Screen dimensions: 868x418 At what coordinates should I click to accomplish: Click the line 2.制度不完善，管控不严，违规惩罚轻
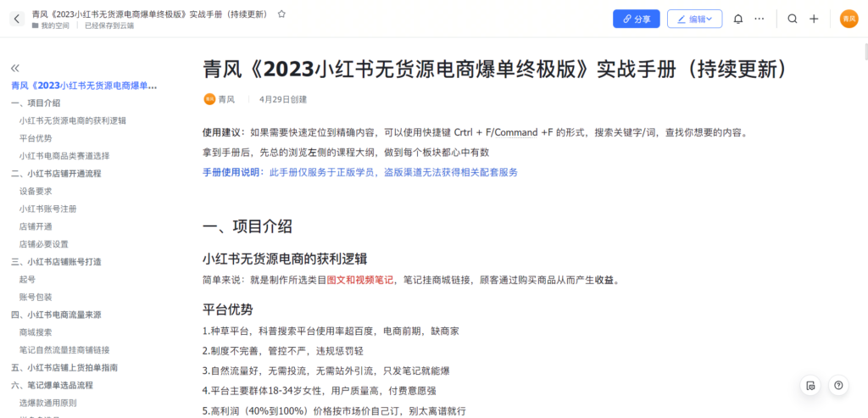[283, 351]
